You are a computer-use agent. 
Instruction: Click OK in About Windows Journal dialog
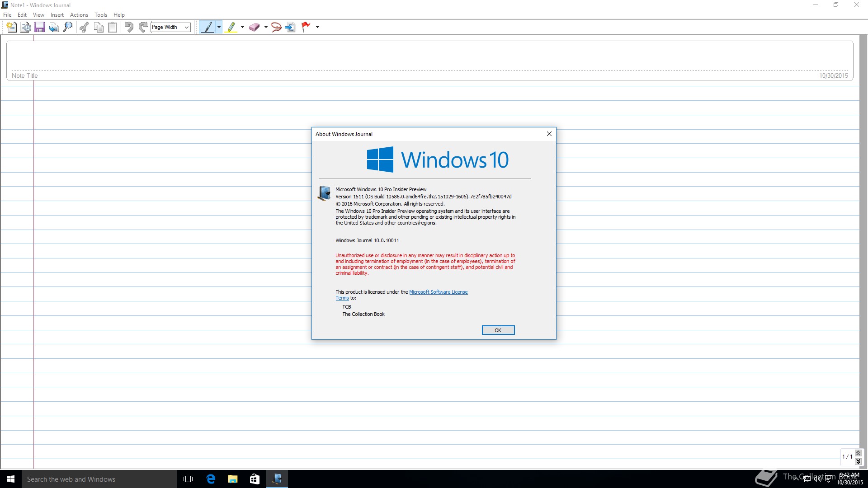click(x=498, y=330)
